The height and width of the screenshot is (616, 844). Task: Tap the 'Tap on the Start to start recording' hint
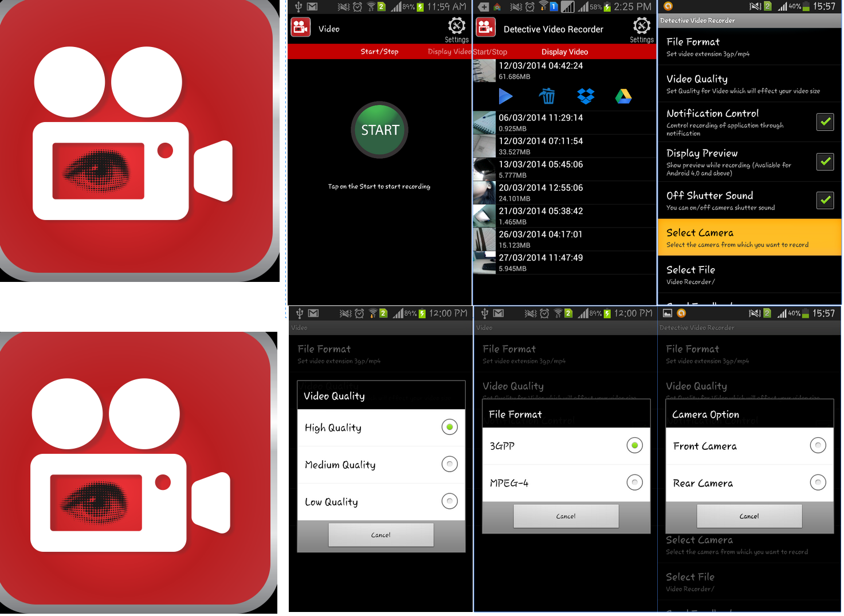click(x=379, y=186)
